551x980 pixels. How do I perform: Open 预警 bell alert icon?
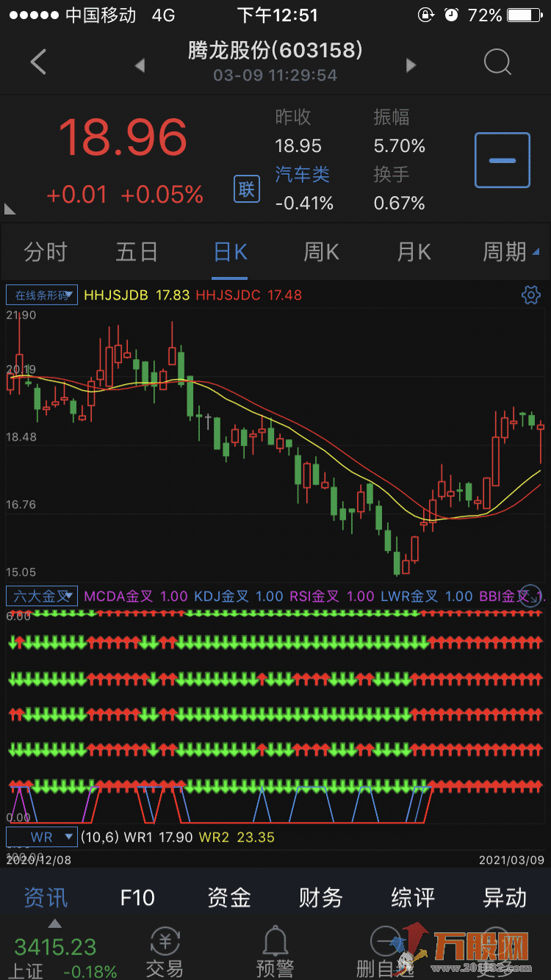[275, 952]
